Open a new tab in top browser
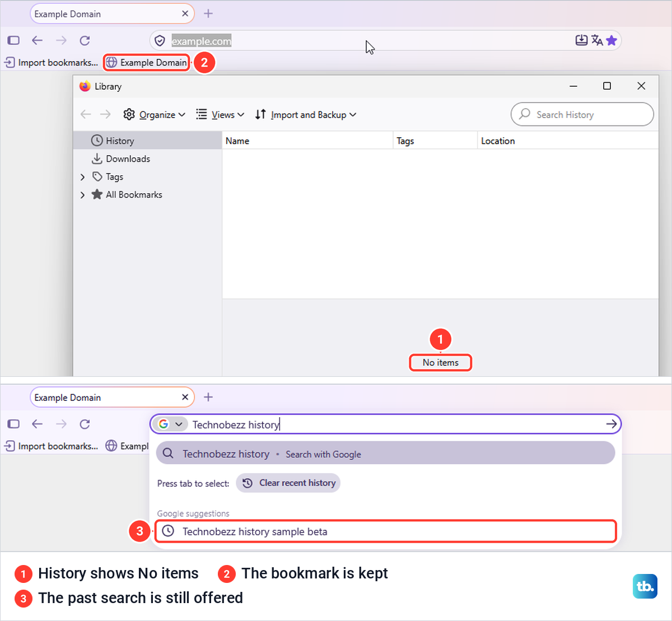Image resolution: width=672 pixels, height=621 pixels. pyautogui.click(x=208, y=13)
